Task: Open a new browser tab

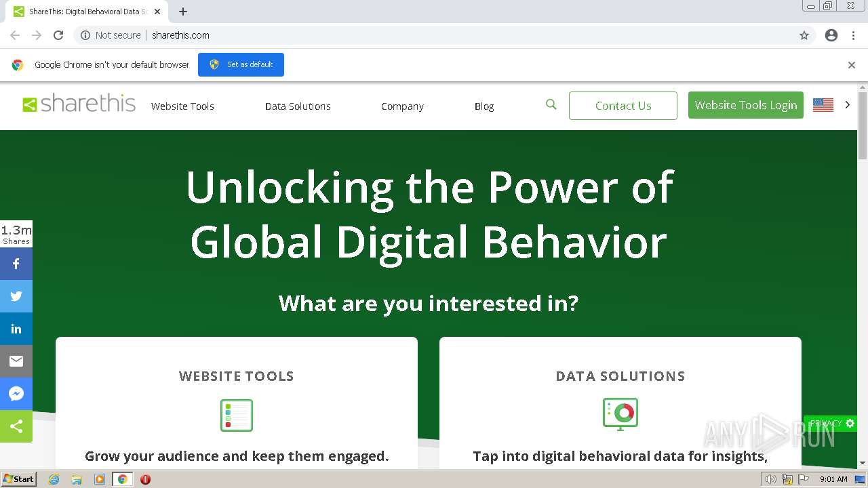Action: point(183,12)
